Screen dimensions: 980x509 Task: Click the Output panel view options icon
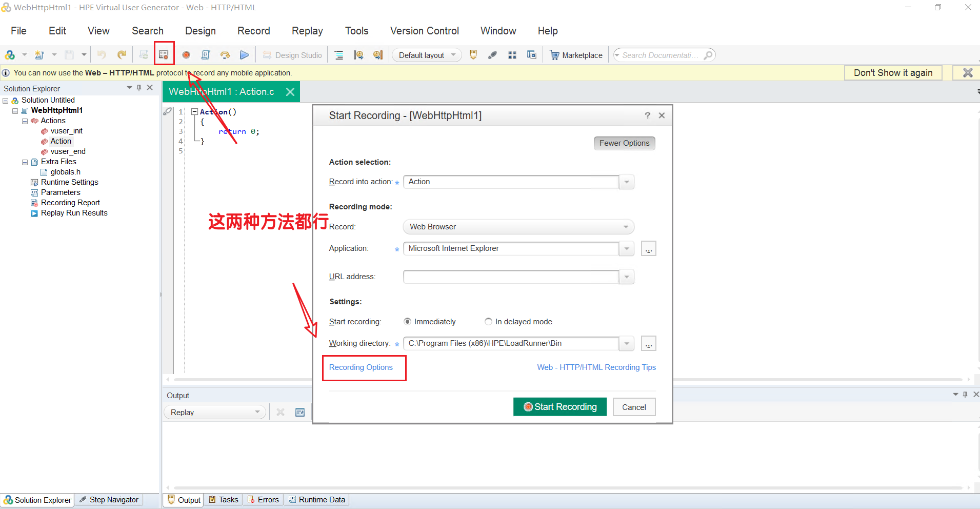[300, 412]
